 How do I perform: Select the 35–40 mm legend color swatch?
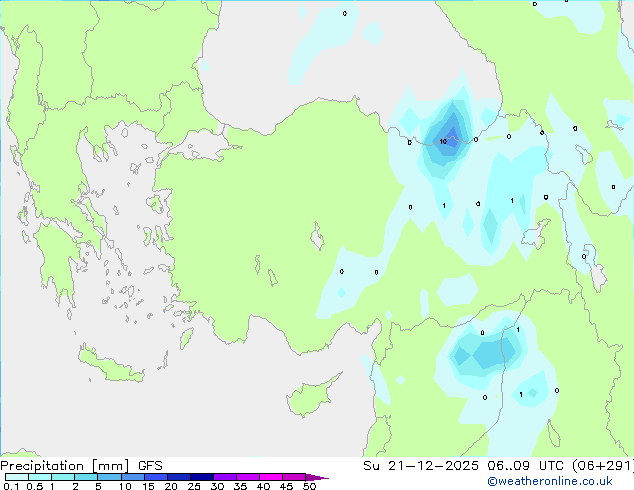pyautogui.click(x=247, y=477)
